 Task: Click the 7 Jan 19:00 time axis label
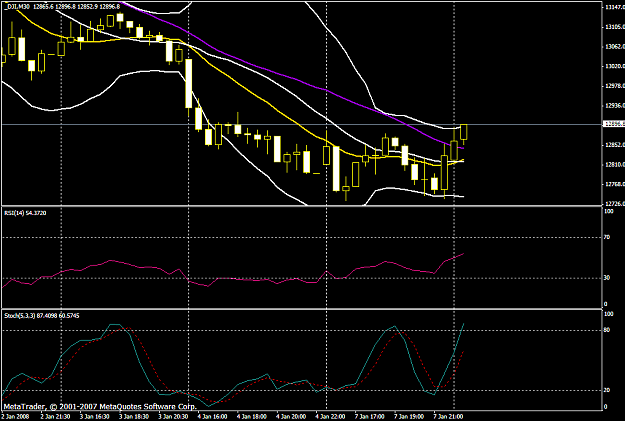click(410, 417)
